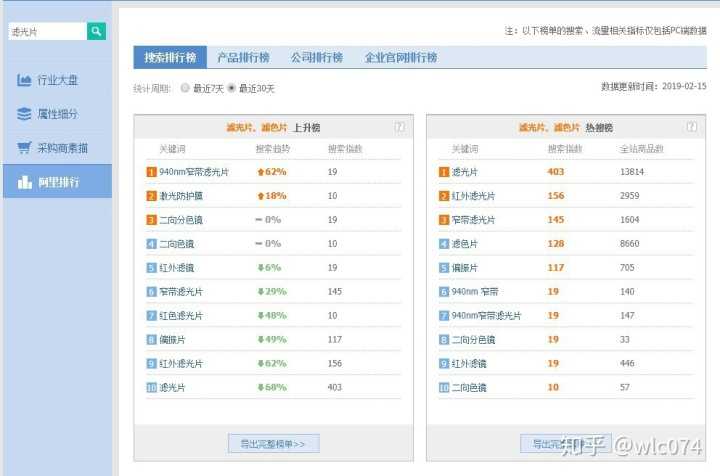720x476 pixels.
Task: Click help question icon on 上升榜 panel
Action: click(x=399, y=127)
